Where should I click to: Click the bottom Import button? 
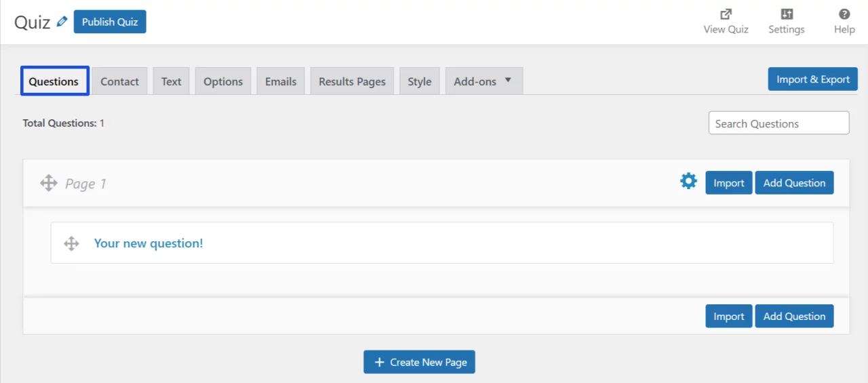[x=729, y=317]
